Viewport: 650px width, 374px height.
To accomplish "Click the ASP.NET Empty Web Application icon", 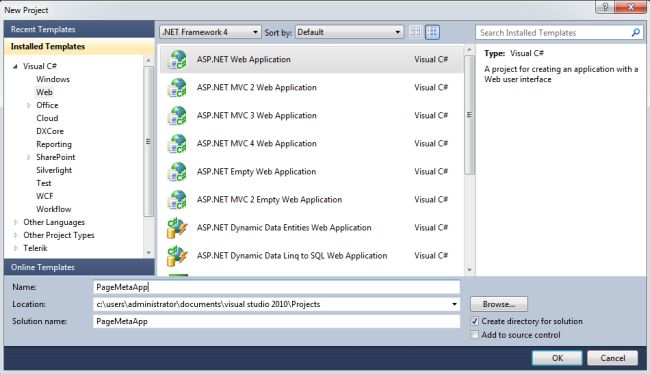I will (x=177, y=172).
